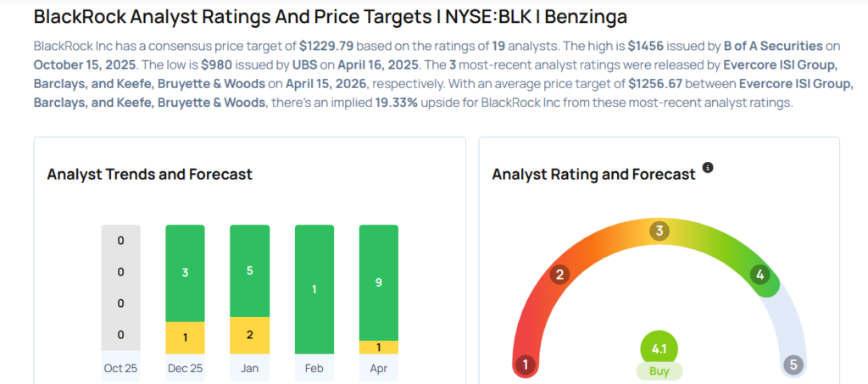Click the gray Oct 25 bar
This screenshot has width=868, height=384.
click(120, 288)
